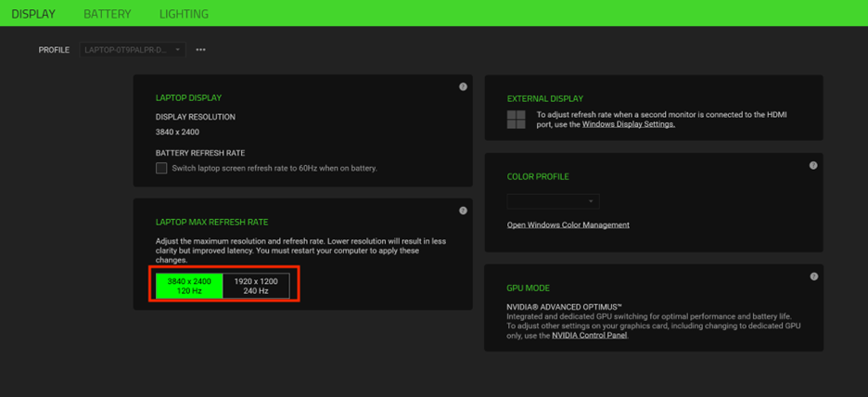Expand the Color Profile dropdown

tap(553, 201)
